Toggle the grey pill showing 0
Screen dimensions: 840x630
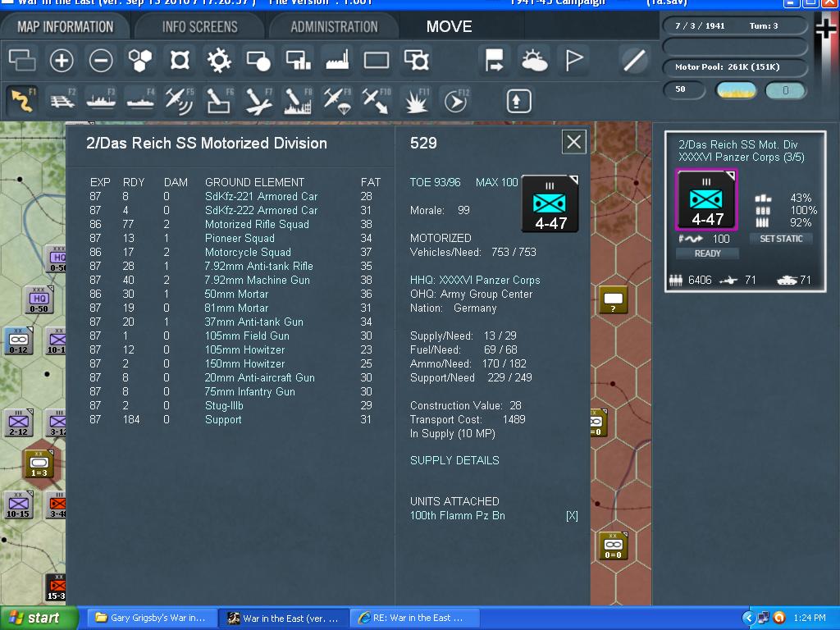(785, 90)
